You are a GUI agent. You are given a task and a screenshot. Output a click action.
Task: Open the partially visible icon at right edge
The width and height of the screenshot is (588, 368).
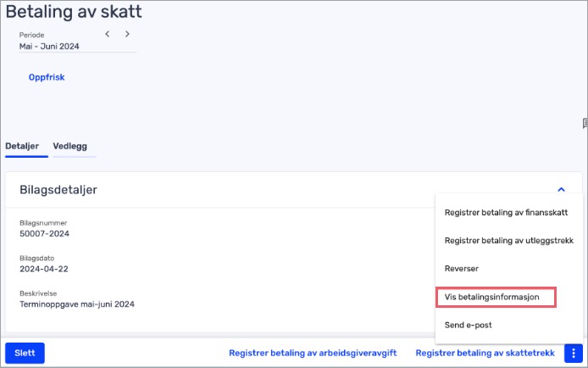coord(585,123)
